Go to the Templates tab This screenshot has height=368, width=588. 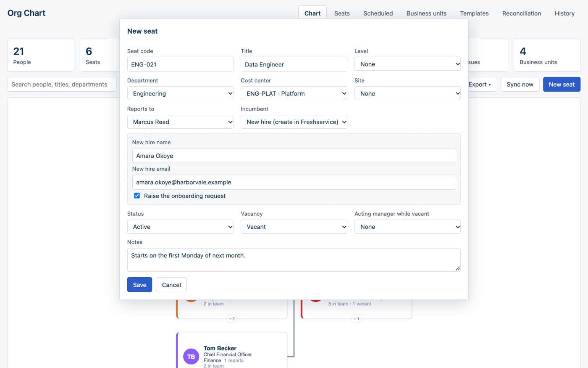(474, 13)
